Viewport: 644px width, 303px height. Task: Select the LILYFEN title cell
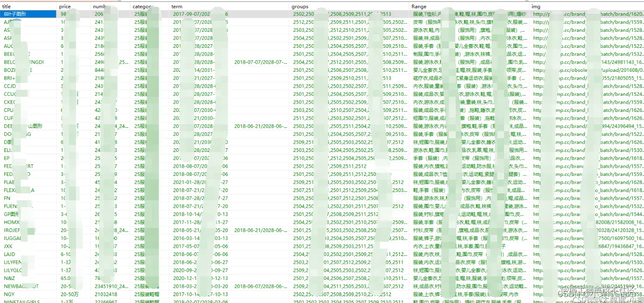click(29, 262)
